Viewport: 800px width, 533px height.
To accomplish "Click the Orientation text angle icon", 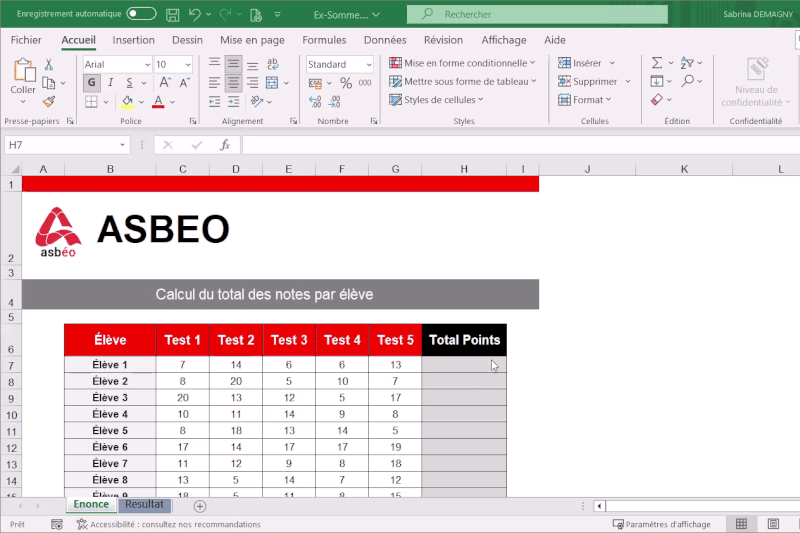I will 257,101.
